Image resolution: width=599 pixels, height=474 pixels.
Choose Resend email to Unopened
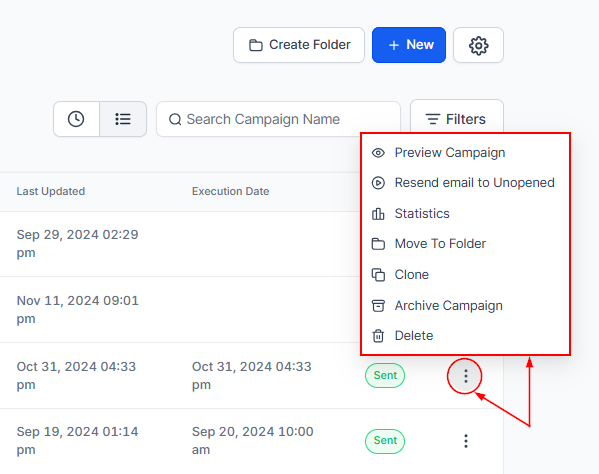[465, 183]
